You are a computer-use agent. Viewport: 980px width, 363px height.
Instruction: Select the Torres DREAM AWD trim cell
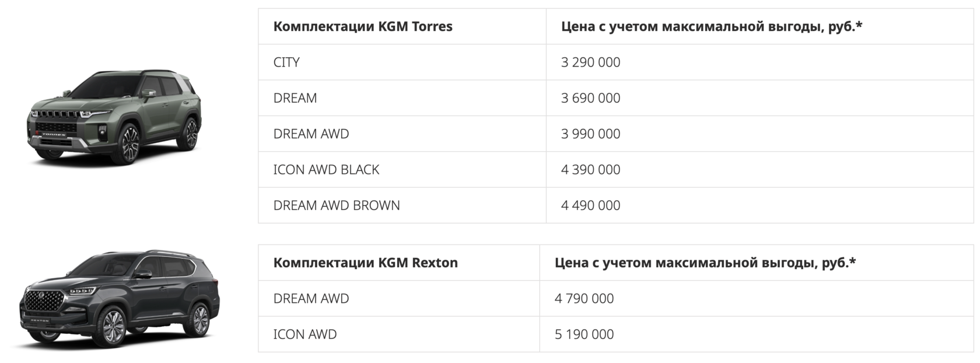[x=311, y=134]
